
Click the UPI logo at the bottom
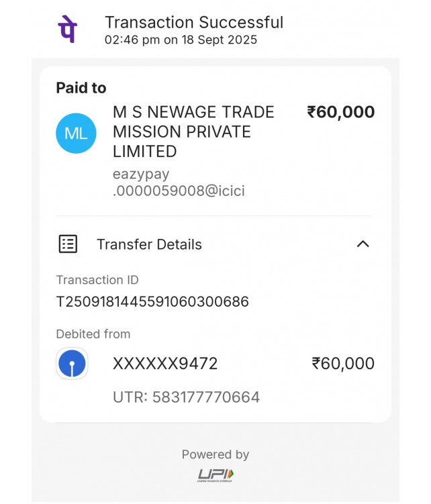click(x=215, y=476)
